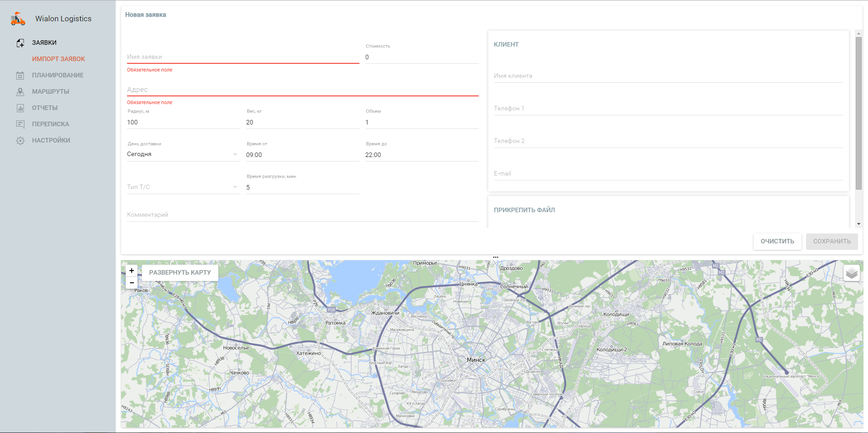868x433 pixels.
Task: Go to the Планирование section
Action: click(x=57, y=75)
